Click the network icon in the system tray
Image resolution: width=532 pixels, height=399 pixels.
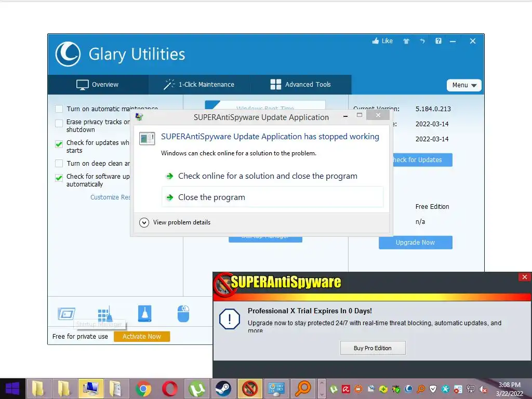click(x=471, y=389)
